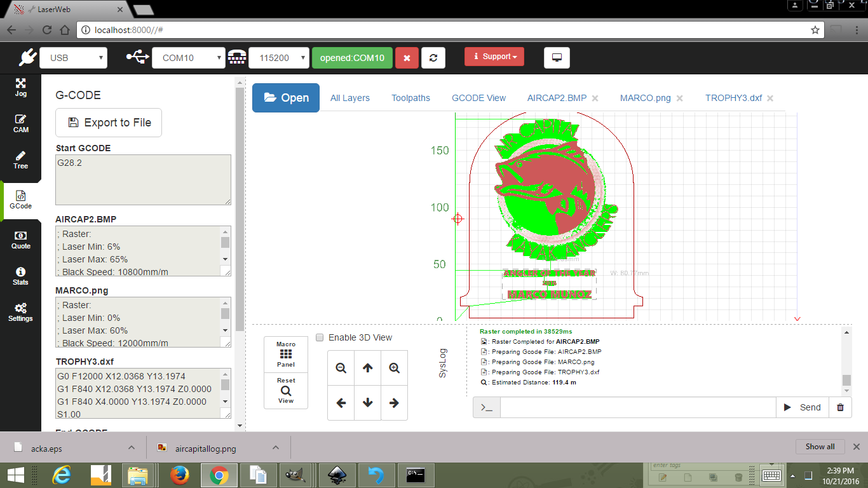Zoom in the viewer
868x488 pixels.
tap(394, 368)
